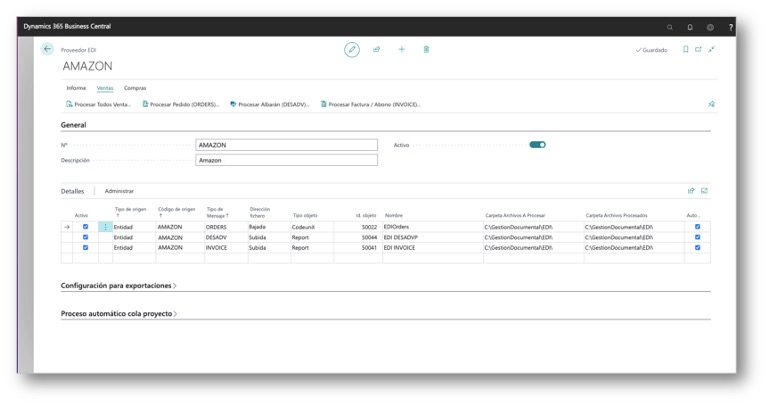
Task: Click the bookmark icon
Action: [686, 49]
